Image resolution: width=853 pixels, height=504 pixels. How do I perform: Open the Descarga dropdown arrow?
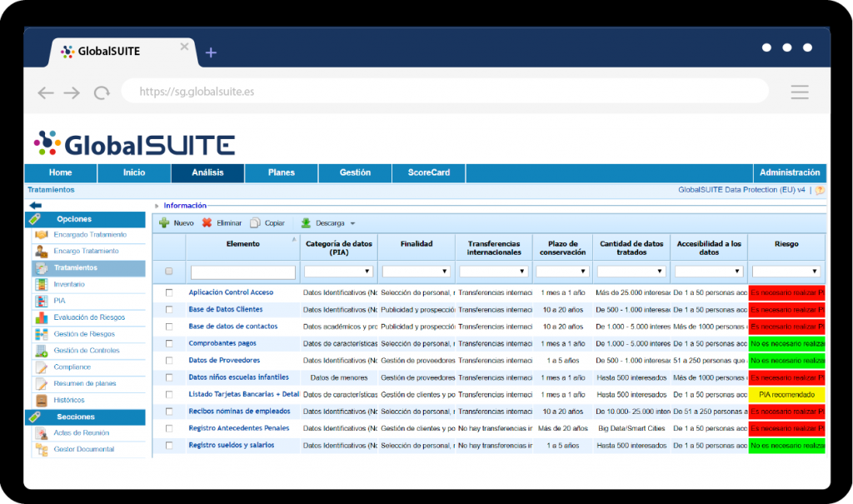(351, 222)
